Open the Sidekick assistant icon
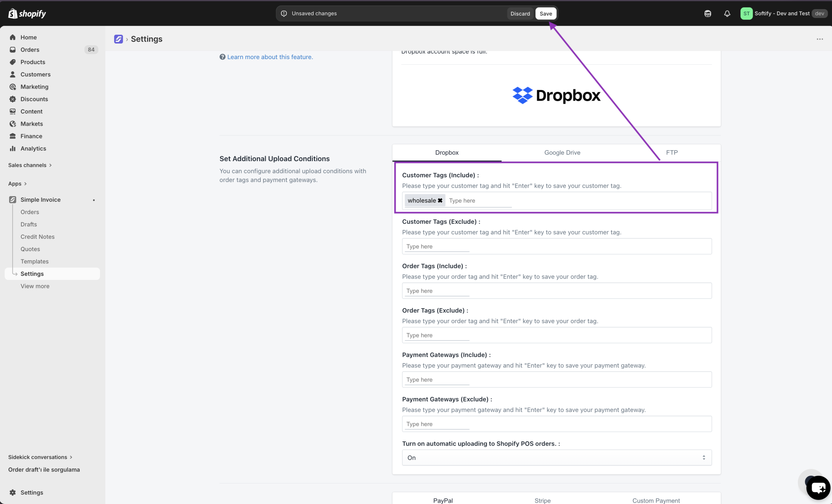Viewport: 832px width, 504px height. [708, 14]
